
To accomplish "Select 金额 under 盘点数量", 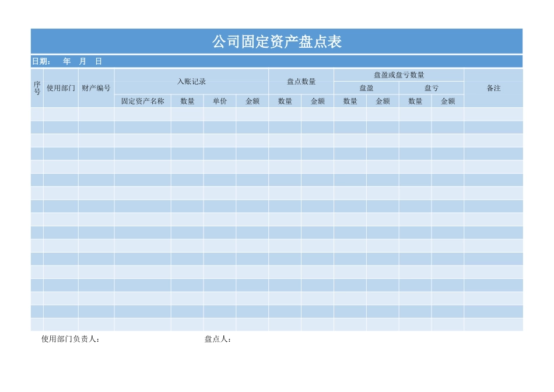I will (x=318, y=101).
